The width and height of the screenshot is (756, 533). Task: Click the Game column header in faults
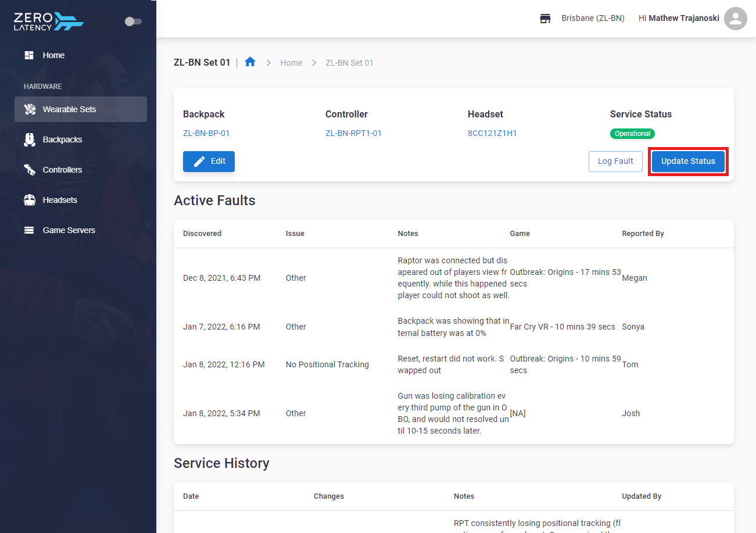tap(520, 234)
